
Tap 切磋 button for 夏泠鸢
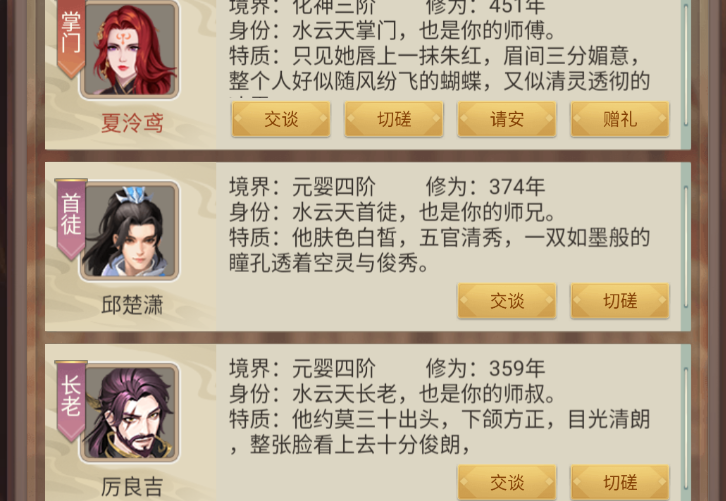pos(394,119)
